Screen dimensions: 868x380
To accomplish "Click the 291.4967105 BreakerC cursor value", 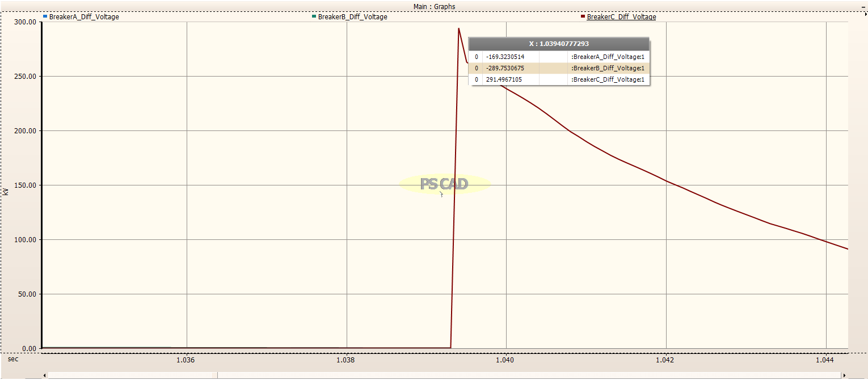I will click(503, 79).
